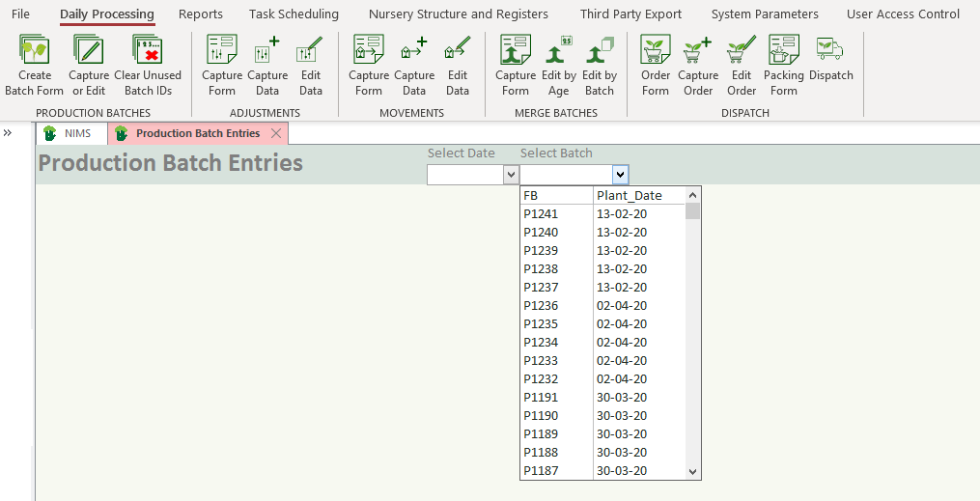This screenshot has height=501, width=980.
Task: Open Capture or Edit production batches
Action: point(89,50)
